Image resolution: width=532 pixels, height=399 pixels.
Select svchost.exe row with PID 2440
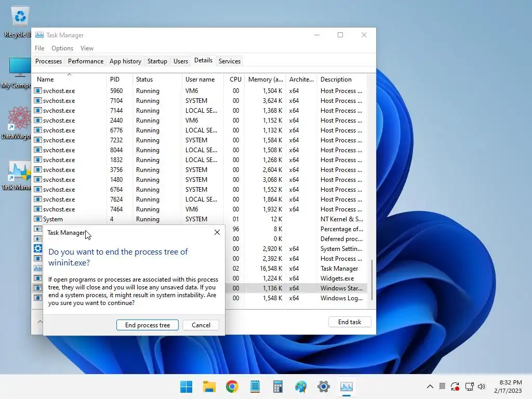199,121
